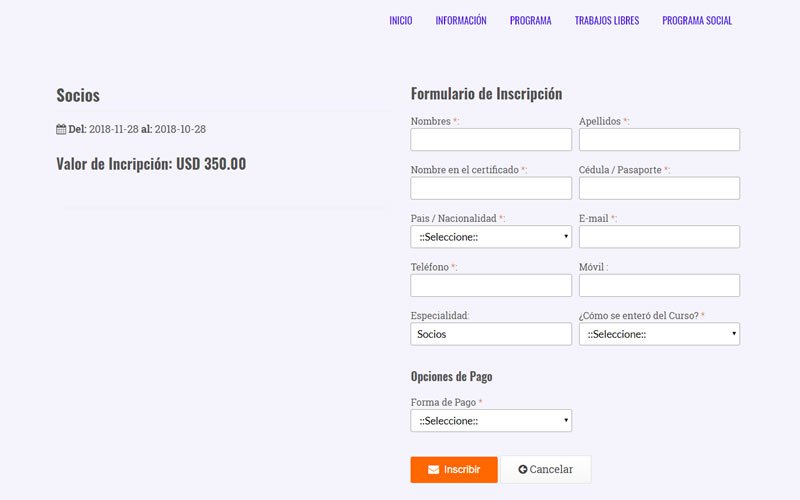Open the INFORMACIÓN menu item
The height and width of the screenshot is (500, 800).
pos(461,20)
